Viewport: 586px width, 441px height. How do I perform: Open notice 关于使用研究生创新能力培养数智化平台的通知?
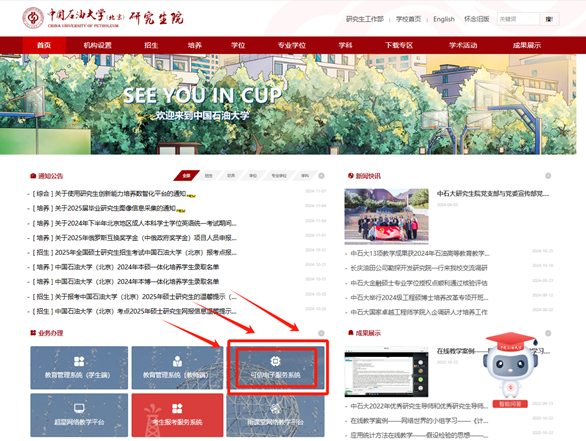click(x=120, y=194)
